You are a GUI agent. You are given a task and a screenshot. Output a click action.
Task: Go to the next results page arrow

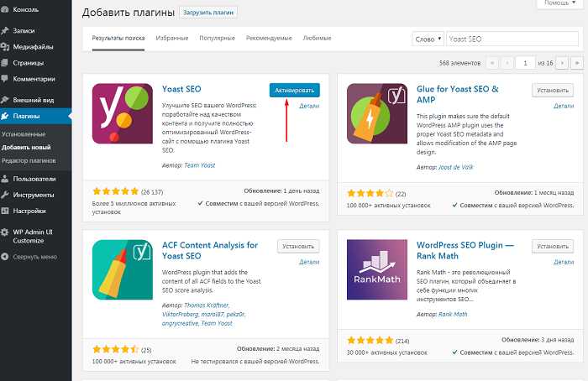(561, 63)
